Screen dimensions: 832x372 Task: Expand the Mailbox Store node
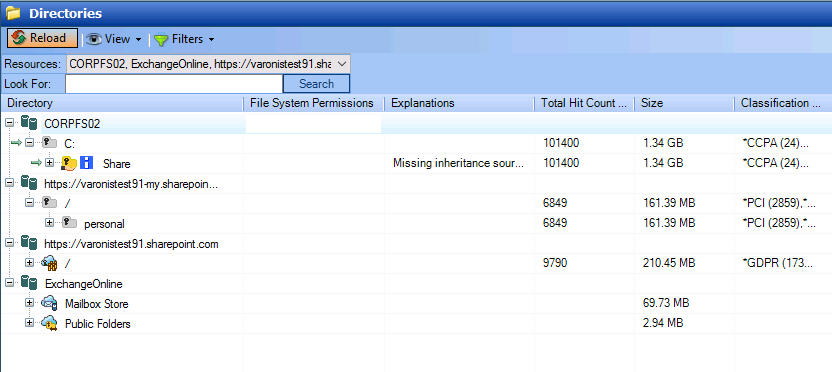pos(30,303)
